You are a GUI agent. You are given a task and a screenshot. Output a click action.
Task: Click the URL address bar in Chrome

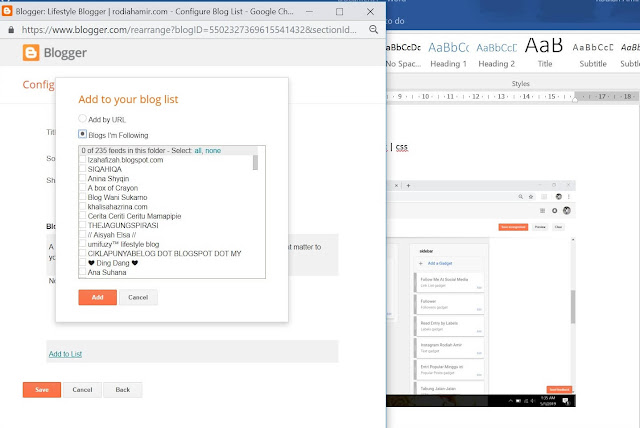pyautogui.click(x=189, y=29)
